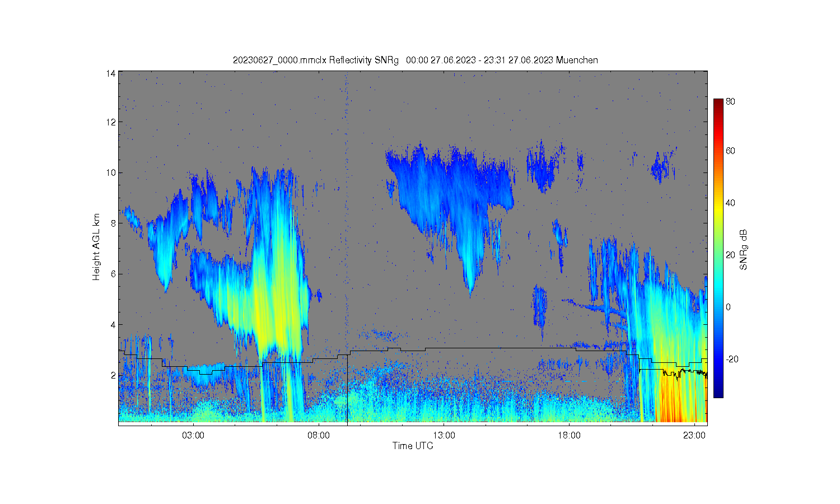
Task: Click the 08:00 time tick label
Action: pyautogui.click(x=319, y=435)
